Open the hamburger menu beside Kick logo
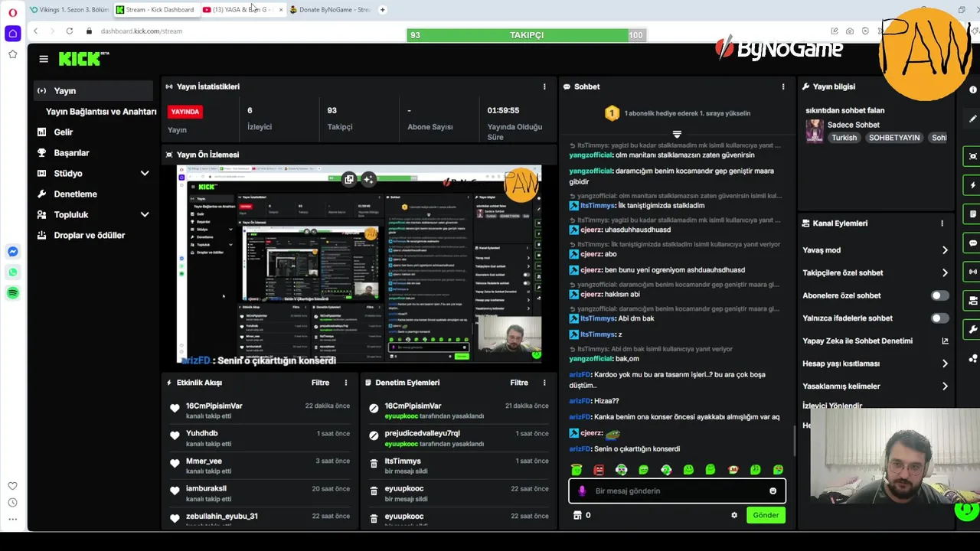The width and height of the screenshot is (980, 551). [x=44, y=59]
